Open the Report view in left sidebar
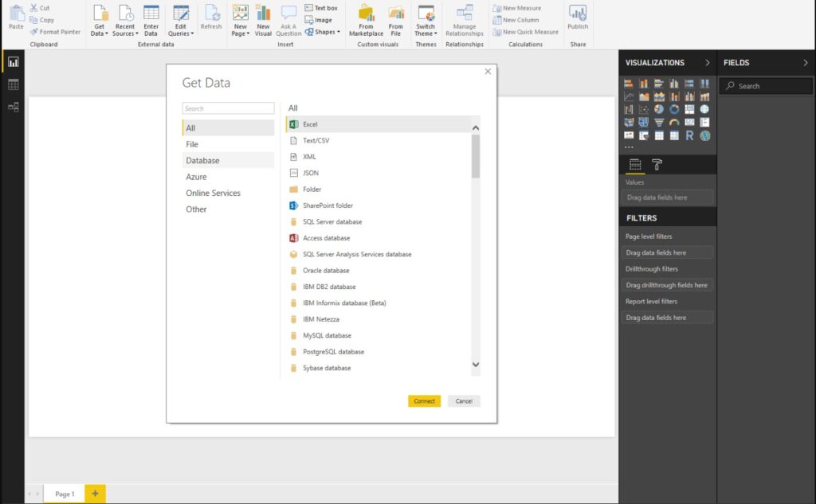Viewport: 816px width, 504px height. coord(13,62)
